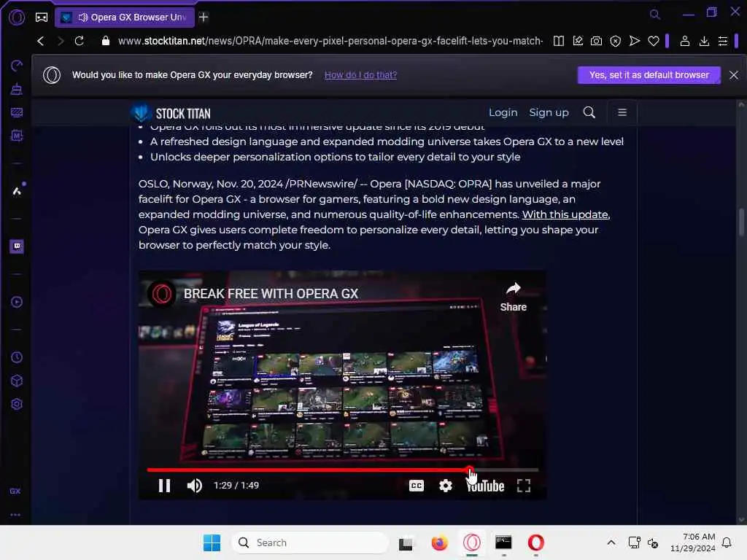Open Stock Titan site search magnifier
Image resolution: width=747 pixels, height=560 pixels.
[589, 112]
